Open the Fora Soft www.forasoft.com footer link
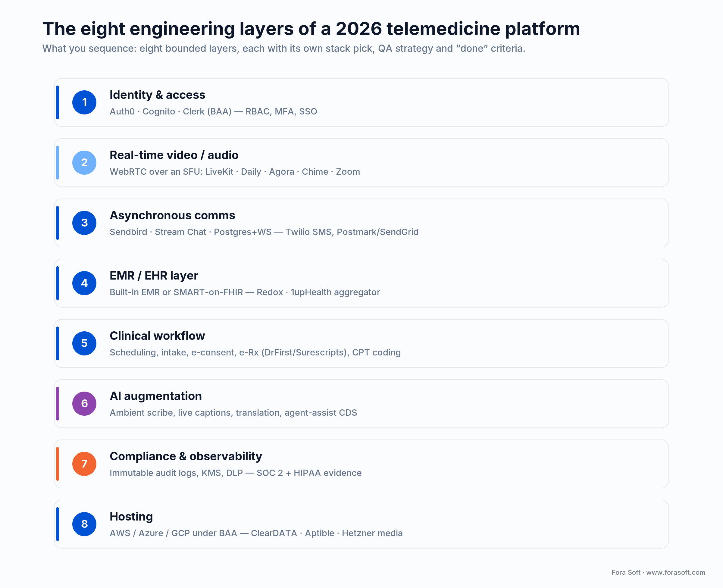Viewport: 723px width, 588px height. coord(658,572)
